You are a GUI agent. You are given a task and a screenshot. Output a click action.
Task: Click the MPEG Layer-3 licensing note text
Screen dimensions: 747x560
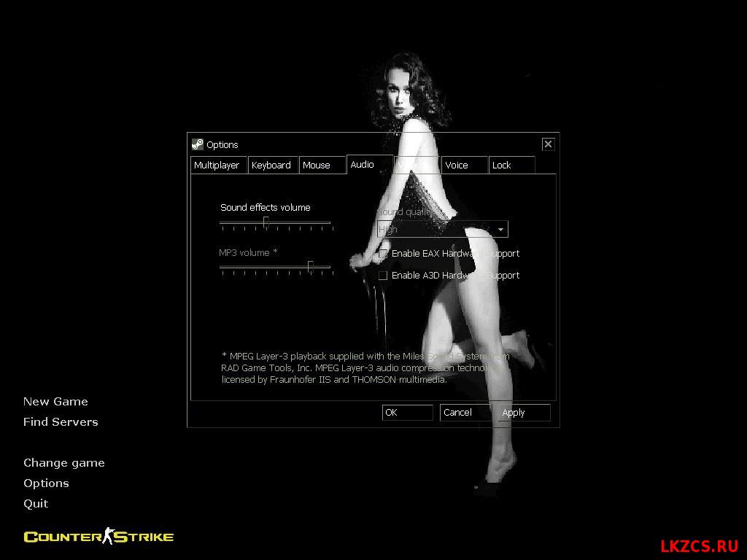(365, 367)
